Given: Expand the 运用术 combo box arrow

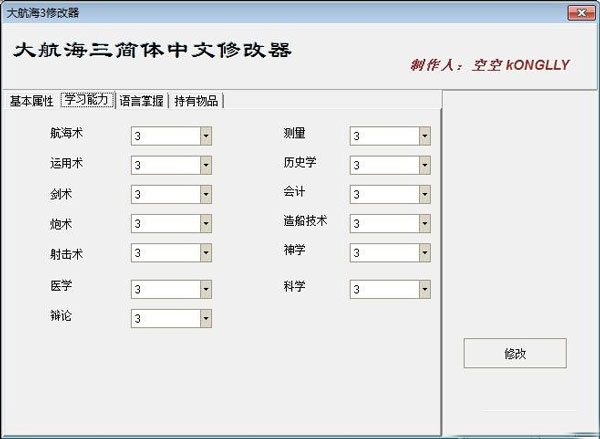Looking at the screenshot, I should [205, 165].
